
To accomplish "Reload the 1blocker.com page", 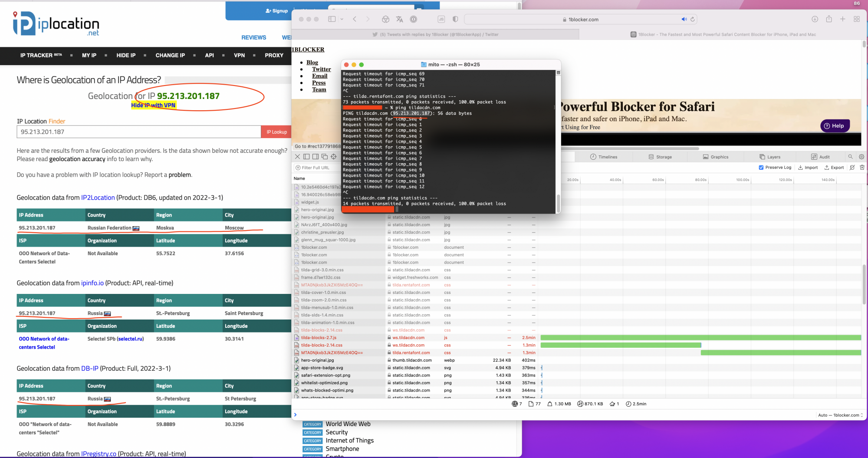I will coord(693,19).
